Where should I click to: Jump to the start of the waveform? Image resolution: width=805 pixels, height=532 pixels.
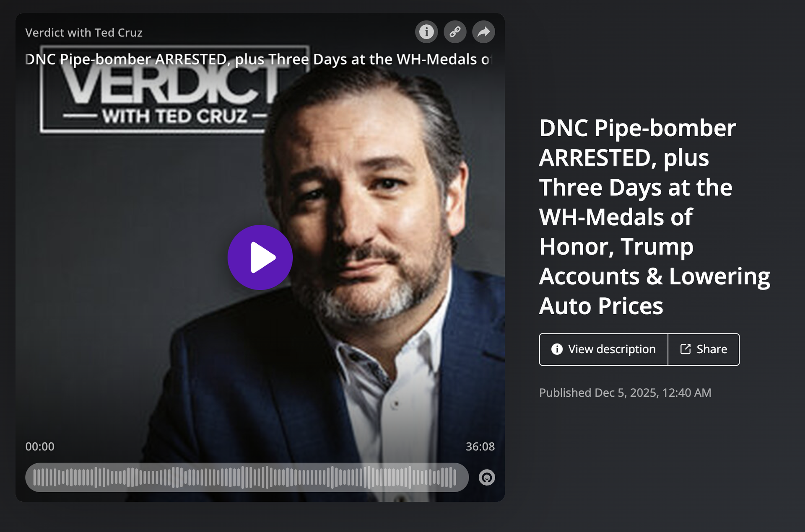tap(35, 478)
